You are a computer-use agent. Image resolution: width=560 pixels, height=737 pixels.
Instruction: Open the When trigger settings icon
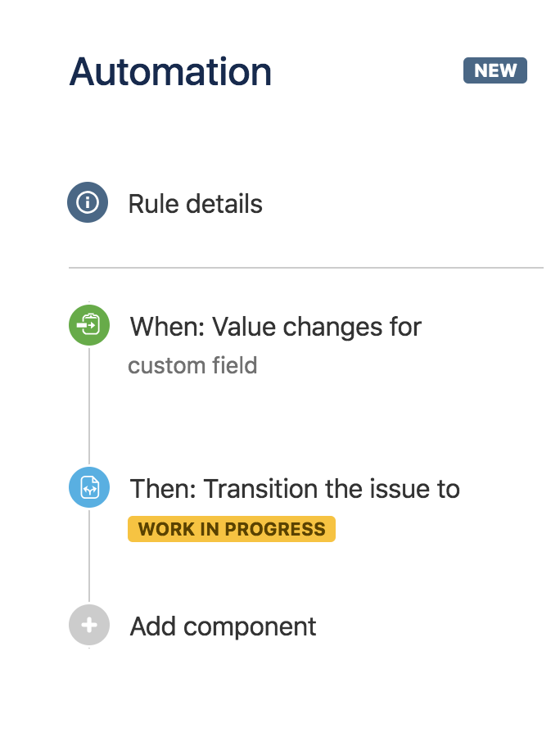[x=88, y=324]
